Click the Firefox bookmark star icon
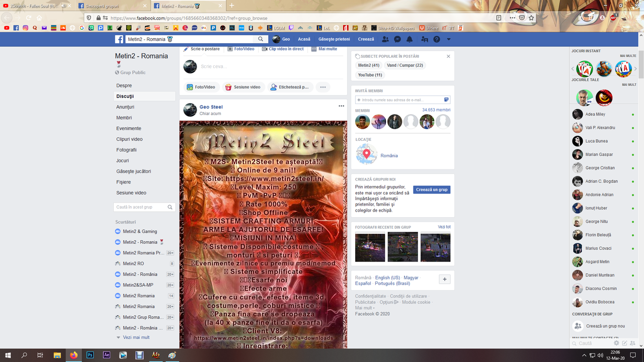 click(531, 18)
